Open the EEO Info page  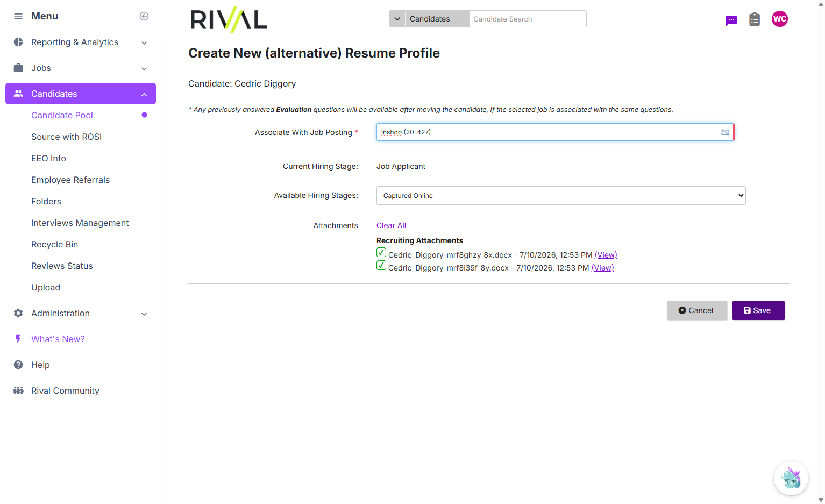click(48, 158)
